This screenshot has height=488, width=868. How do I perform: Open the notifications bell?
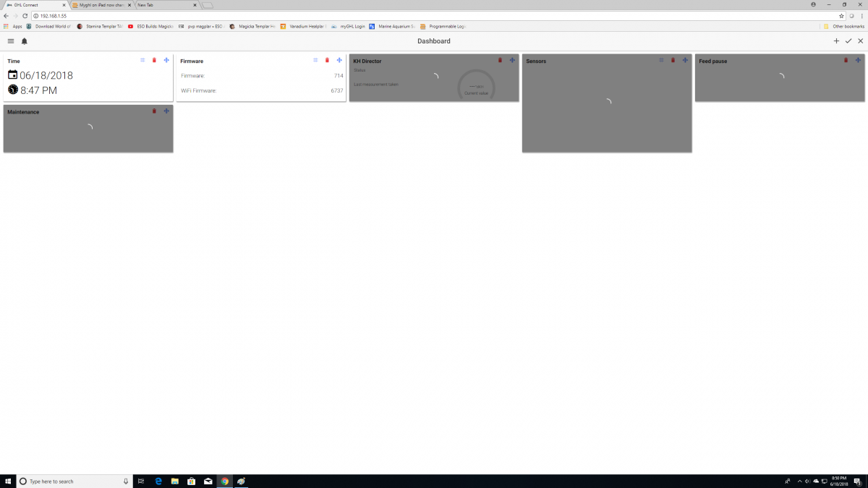[x=25, y=41]
